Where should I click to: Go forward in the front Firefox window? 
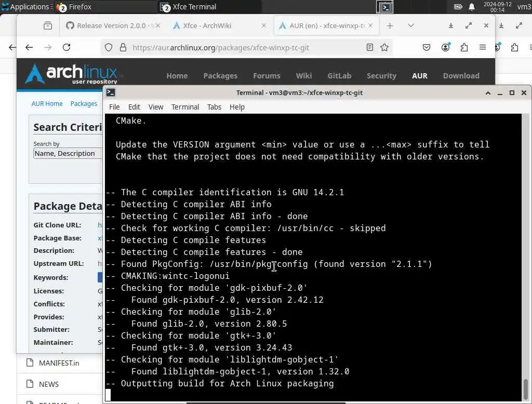(48, 47)
